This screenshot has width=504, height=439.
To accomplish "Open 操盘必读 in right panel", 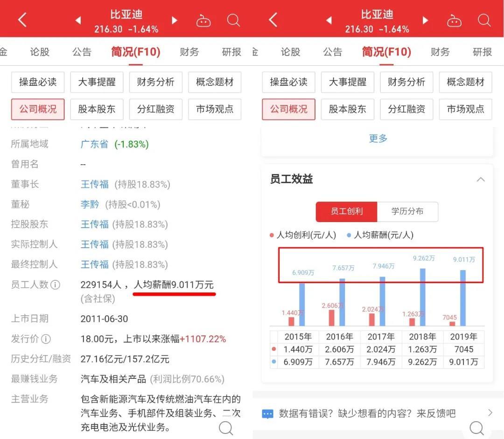I will [289, 82].
